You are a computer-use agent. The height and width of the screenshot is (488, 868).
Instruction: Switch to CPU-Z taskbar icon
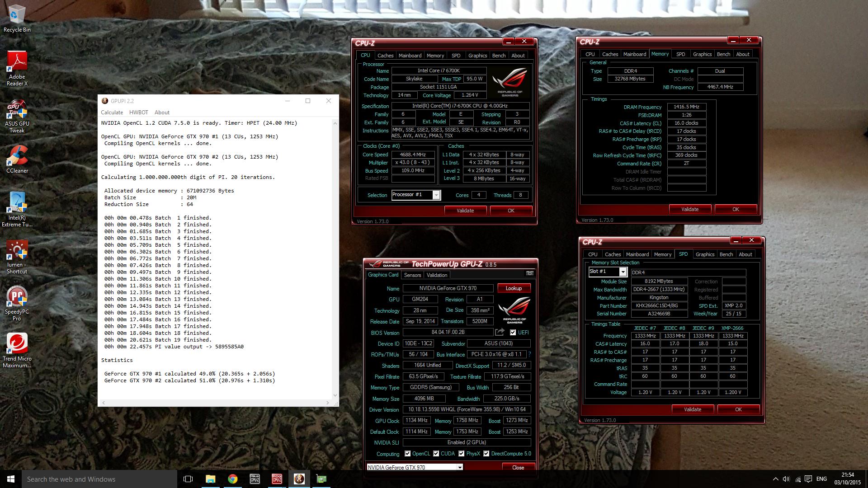click(x=255, y=479)
